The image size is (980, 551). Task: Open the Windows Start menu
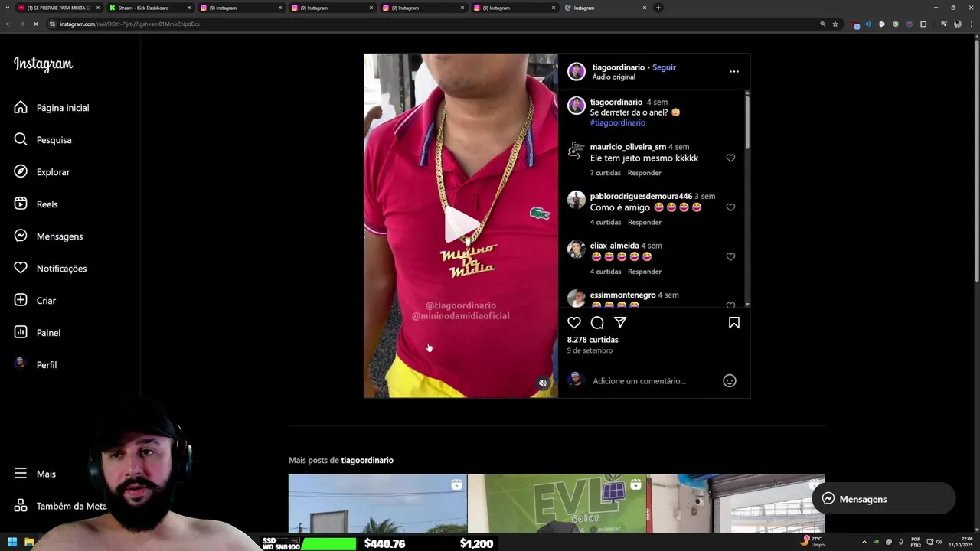click(12, 542)
